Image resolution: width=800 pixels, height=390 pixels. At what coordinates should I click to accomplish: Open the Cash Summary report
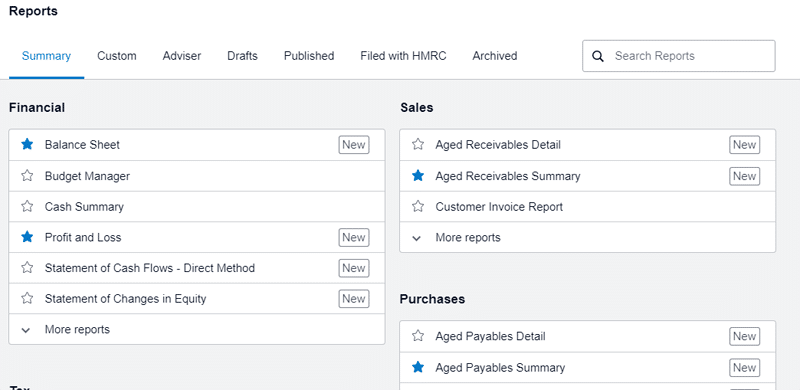click(84, 207)
